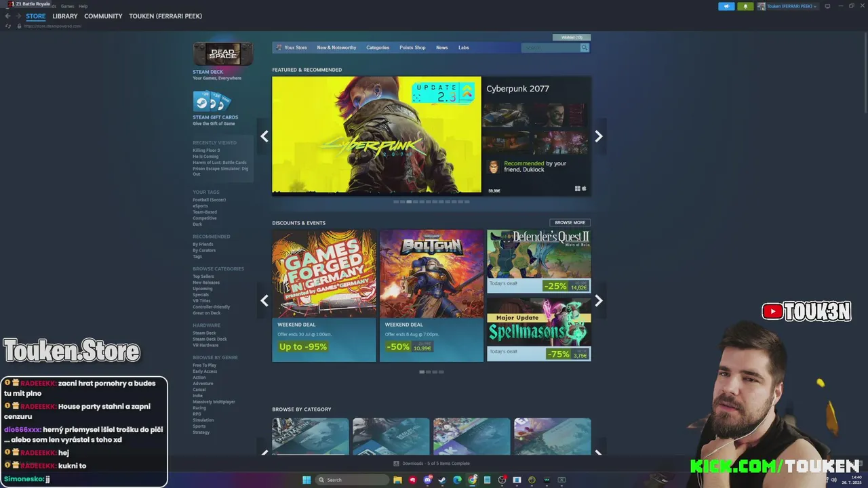This screenshot has width=868, height=488.
Task: Show previous featured game with left arrow
Action: tap(264, 136)
